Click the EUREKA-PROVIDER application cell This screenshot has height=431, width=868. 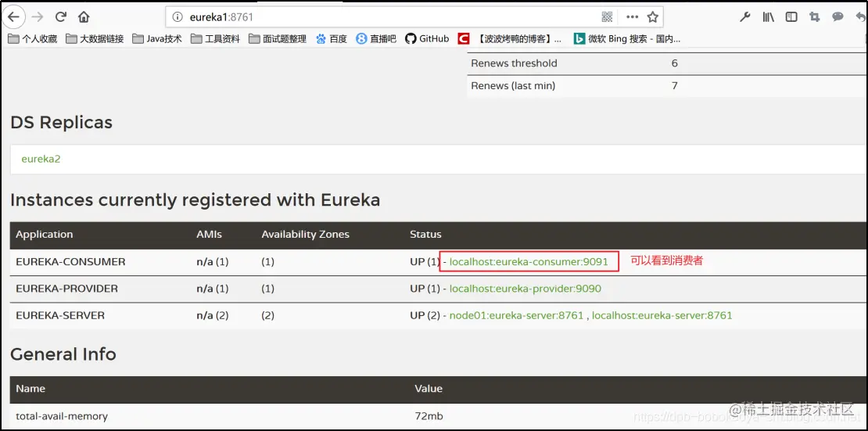click(67, 289)
